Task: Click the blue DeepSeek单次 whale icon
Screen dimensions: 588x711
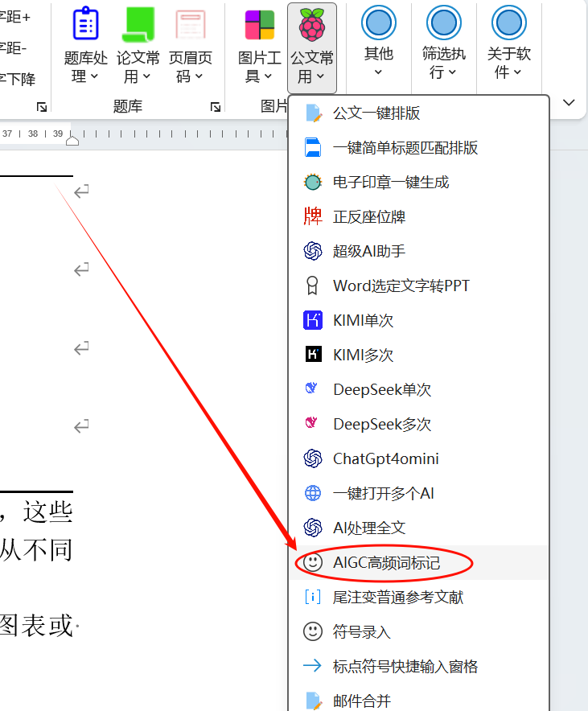Action: point(311,388)
